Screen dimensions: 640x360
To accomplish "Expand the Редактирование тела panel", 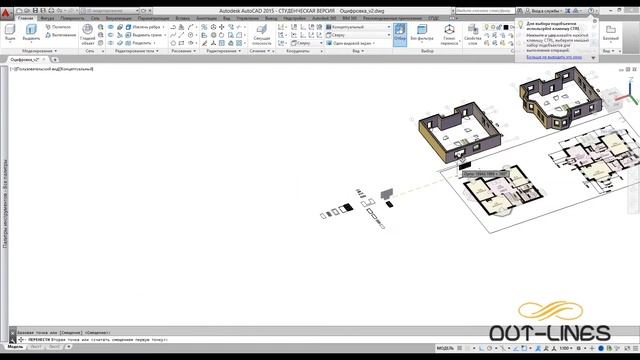I will point(136,51).
